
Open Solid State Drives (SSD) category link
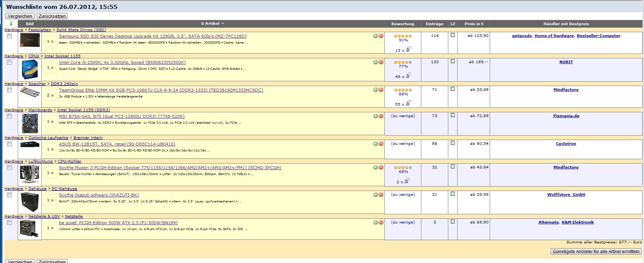tap(81, 30)
